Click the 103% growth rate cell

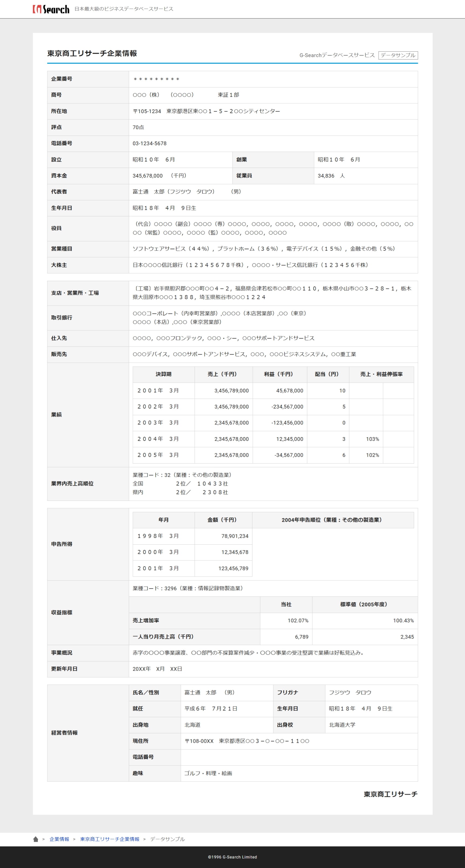point(372,439)
